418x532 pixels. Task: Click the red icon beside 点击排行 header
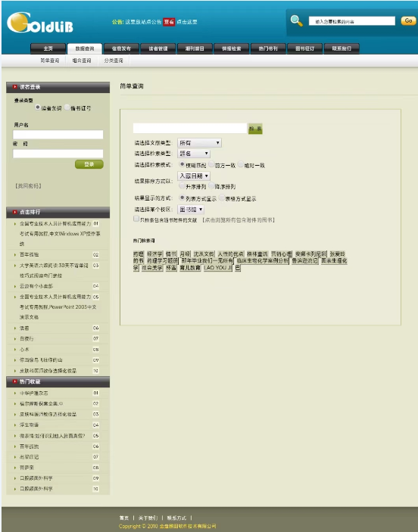click(15, 212)
